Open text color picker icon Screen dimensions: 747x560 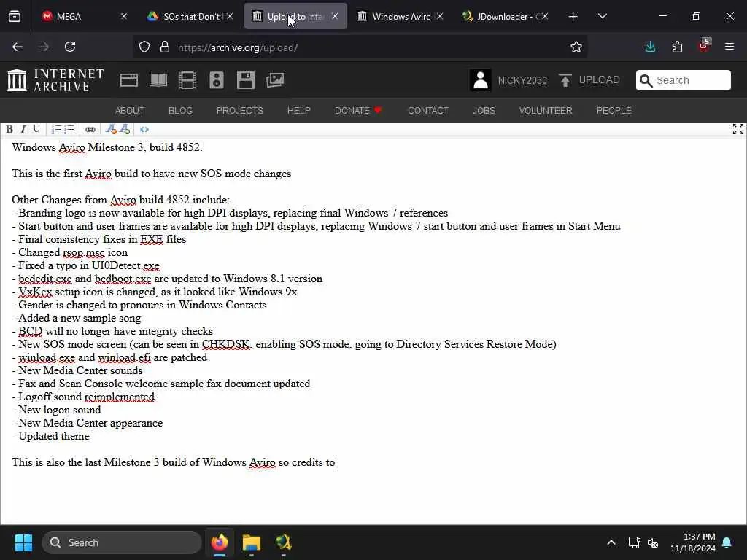(x=111, y=130)
